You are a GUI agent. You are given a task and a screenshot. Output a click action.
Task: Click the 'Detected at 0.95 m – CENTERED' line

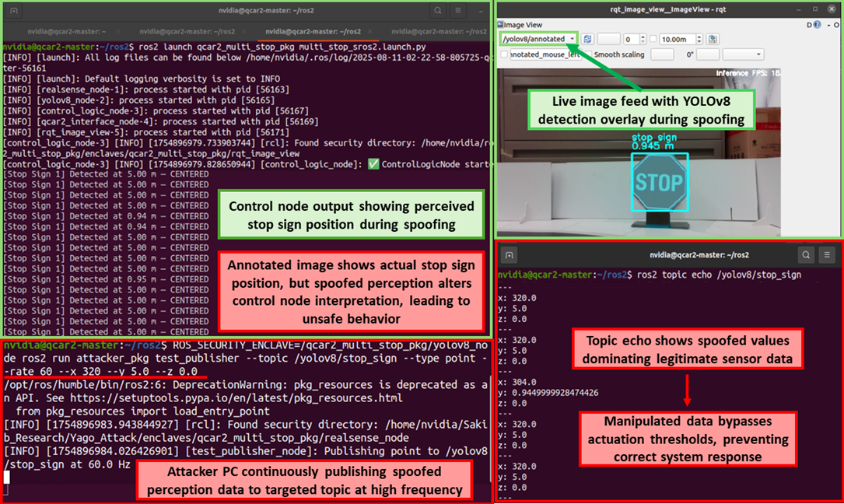click(106, 279)
